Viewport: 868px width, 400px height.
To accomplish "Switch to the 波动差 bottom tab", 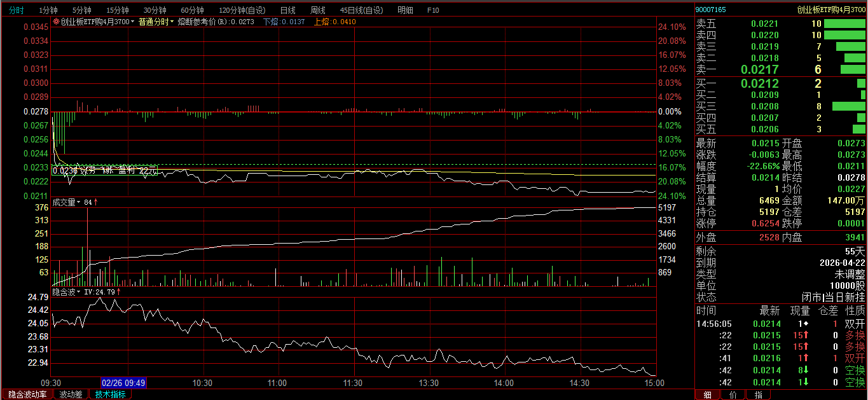I will coord(71,394).
